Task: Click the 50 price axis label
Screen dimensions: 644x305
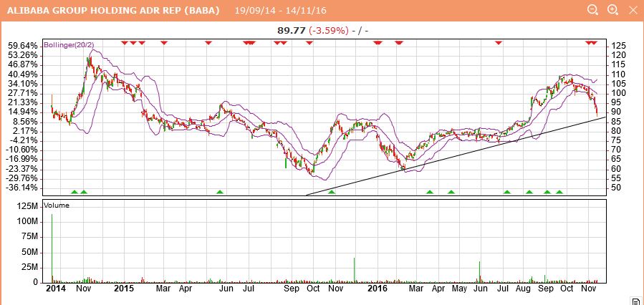Action: tap(615, 188)
